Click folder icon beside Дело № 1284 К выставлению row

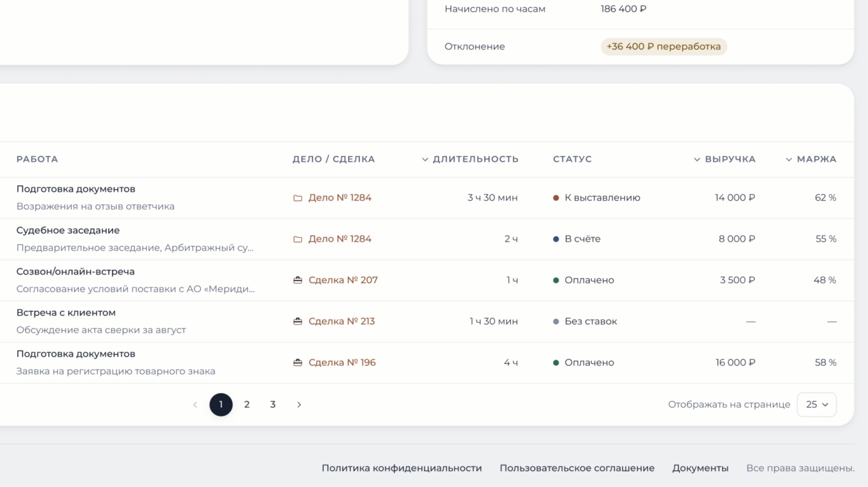click(x=298, y=198)
